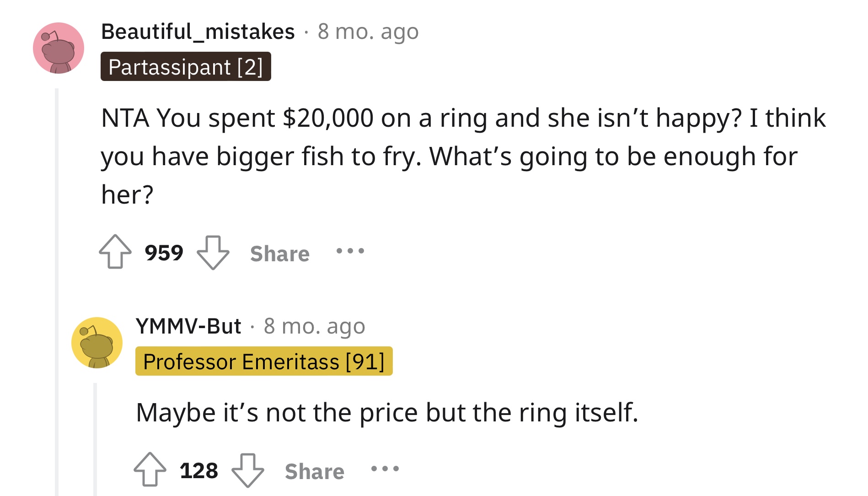The width and height of the screenshot is (868, 496).
Task: Collapse the Beautiful_mistakes thread line
Action: (x=57, y=292)
